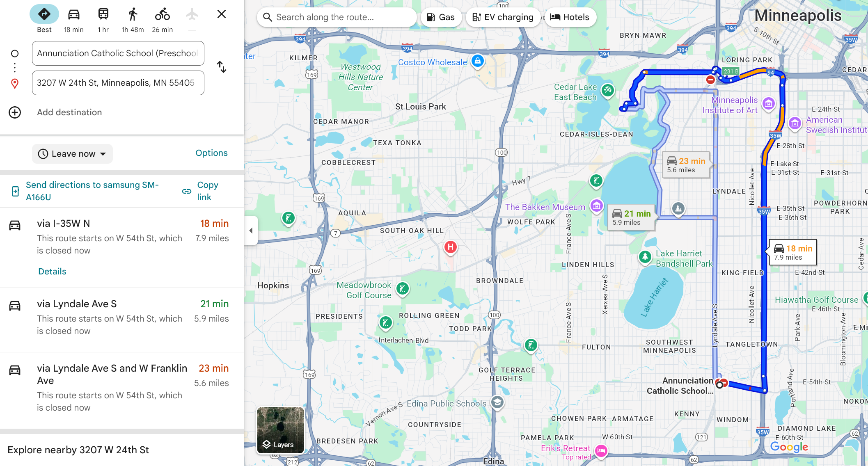Close the directions panel

[222, 14]
